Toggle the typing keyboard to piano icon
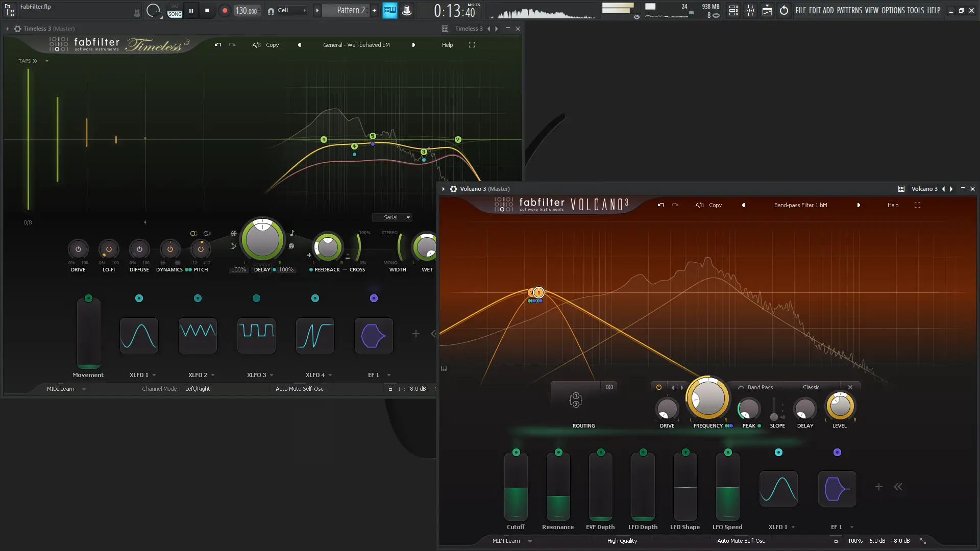Screen dimensions: 980x551 click(x=390, y=11)
